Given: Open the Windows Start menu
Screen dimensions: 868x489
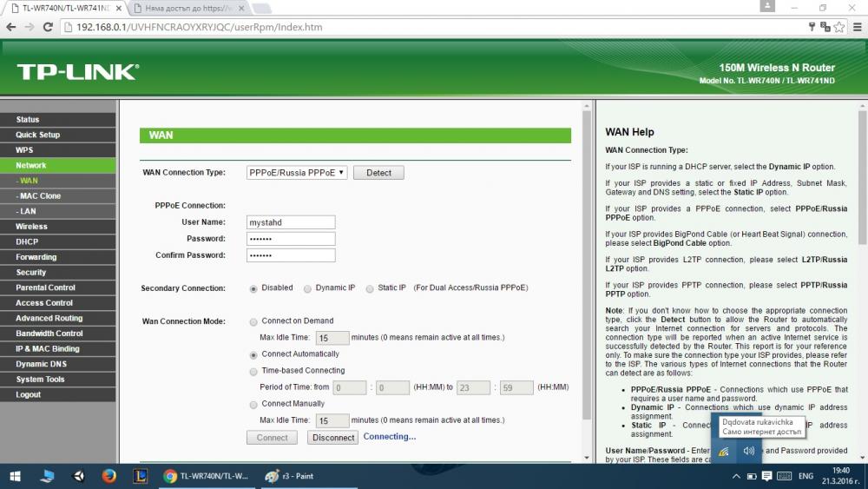Looking at the screenshot, I should point(16,476).
